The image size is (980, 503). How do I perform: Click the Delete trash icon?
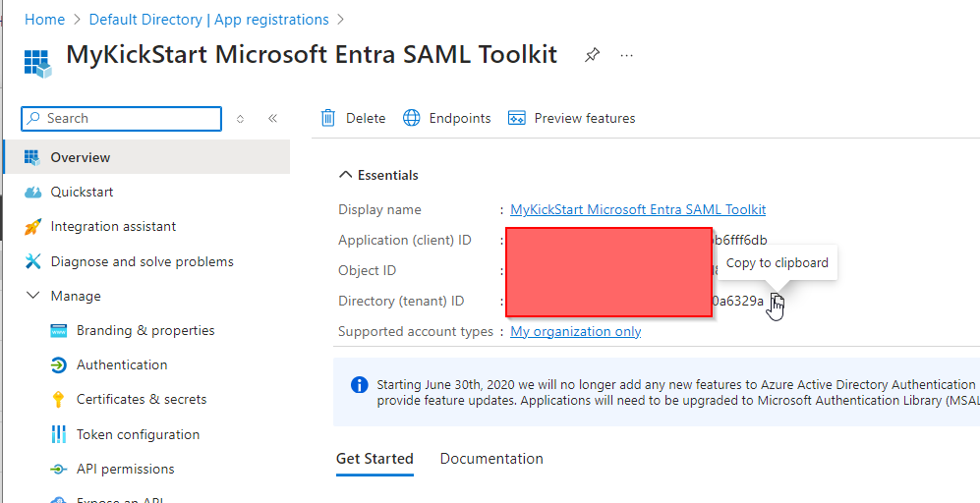pos(329,118)
